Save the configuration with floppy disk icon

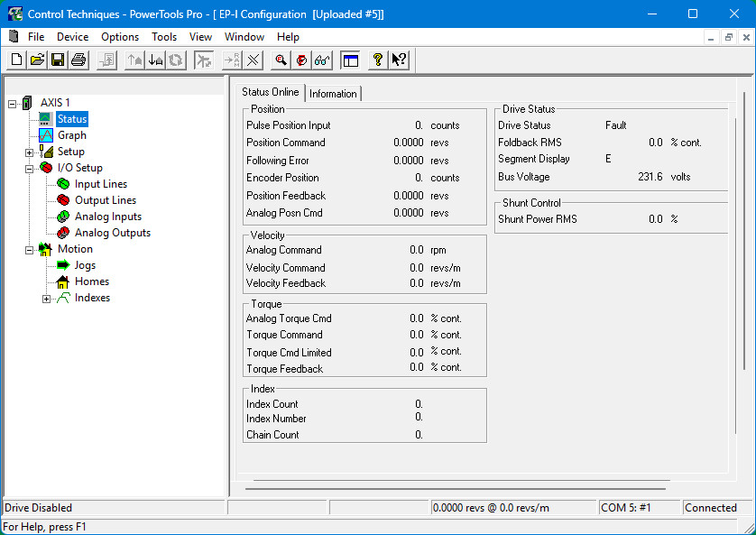tap(58, 60)
